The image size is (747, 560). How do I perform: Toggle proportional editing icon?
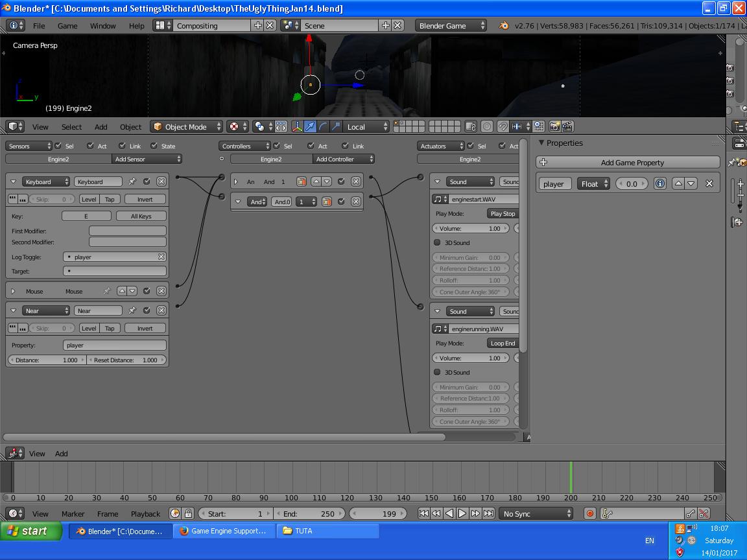[487, 126]
